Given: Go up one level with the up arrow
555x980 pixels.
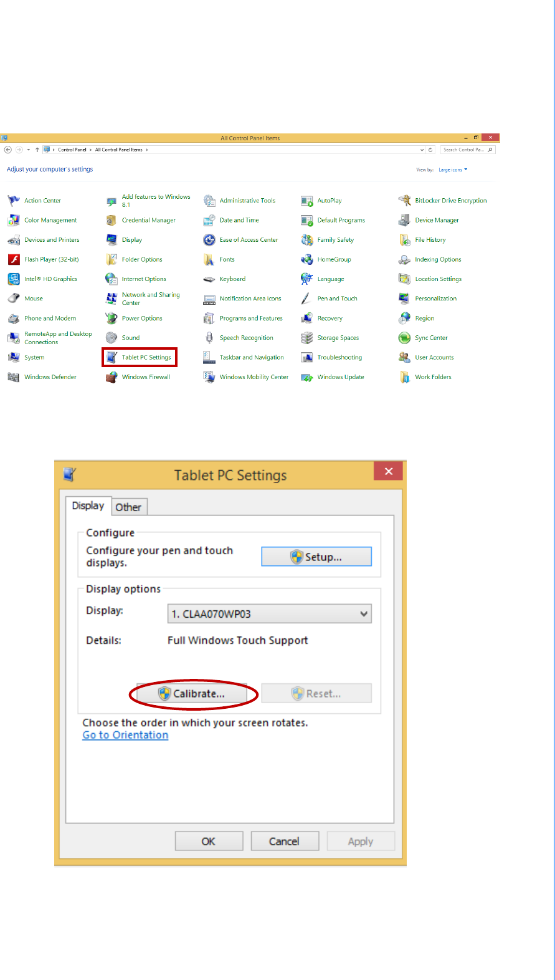Looking at the screenshot, I should [37, 150].
